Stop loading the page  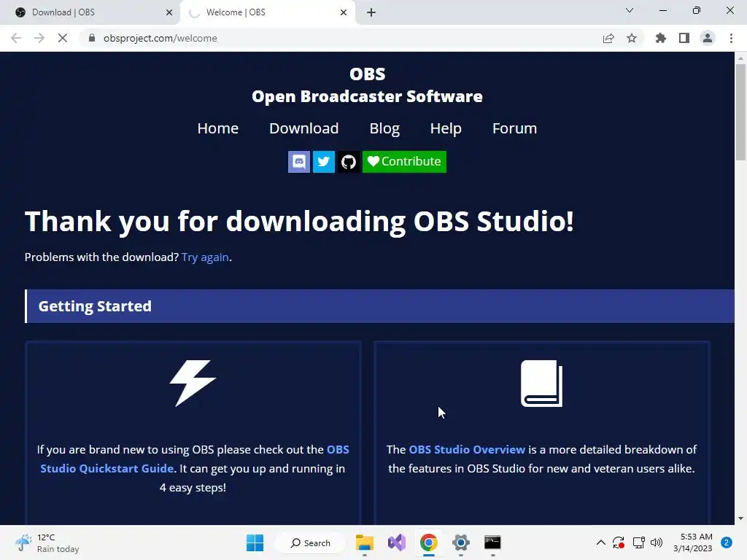click(x=63, y=38)
